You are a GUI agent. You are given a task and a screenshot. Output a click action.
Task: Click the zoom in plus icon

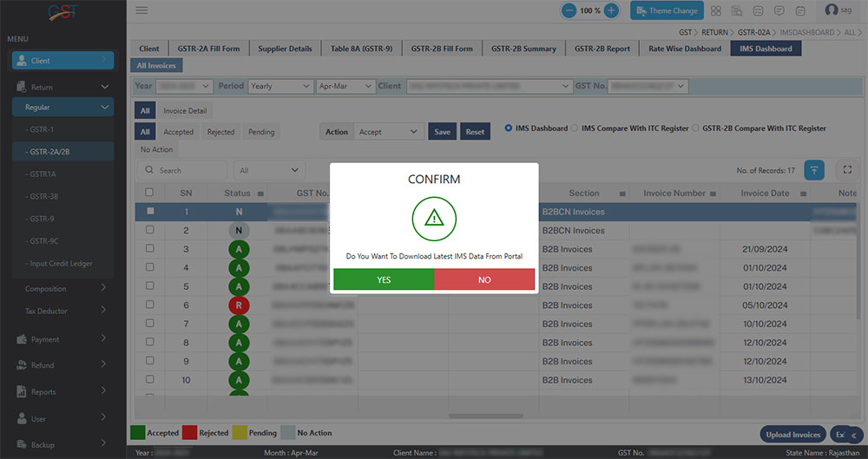pos(611,10)
